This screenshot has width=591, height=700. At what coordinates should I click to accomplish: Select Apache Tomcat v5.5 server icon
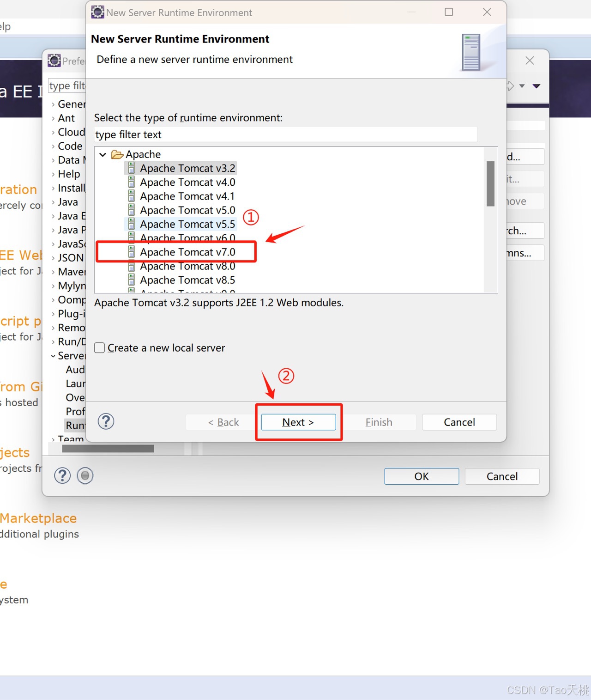[132, 224]
